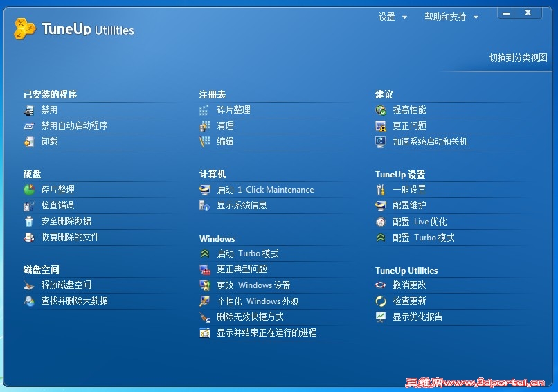Viewport: 558px width, 392px height.
Task: Click the hard disk 碎片整理 pie icon
Action: [x=29, y=189]
